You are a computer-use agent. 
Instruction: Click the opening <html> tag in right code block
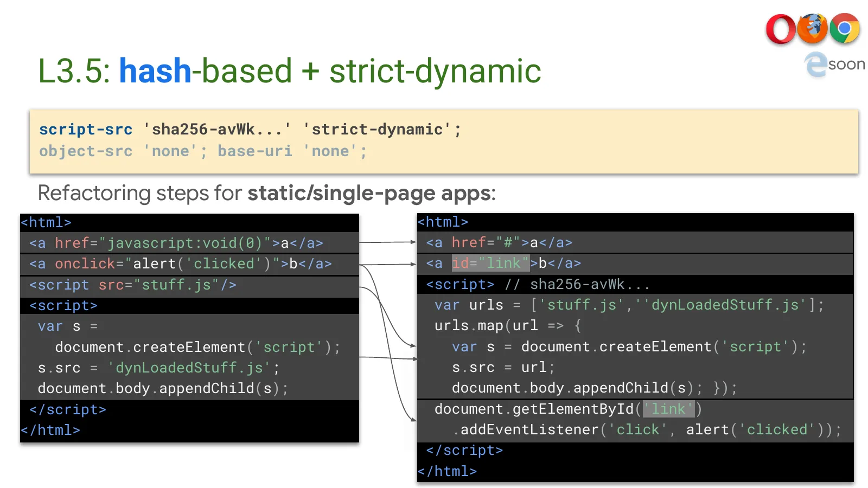(x=443, y=222)
